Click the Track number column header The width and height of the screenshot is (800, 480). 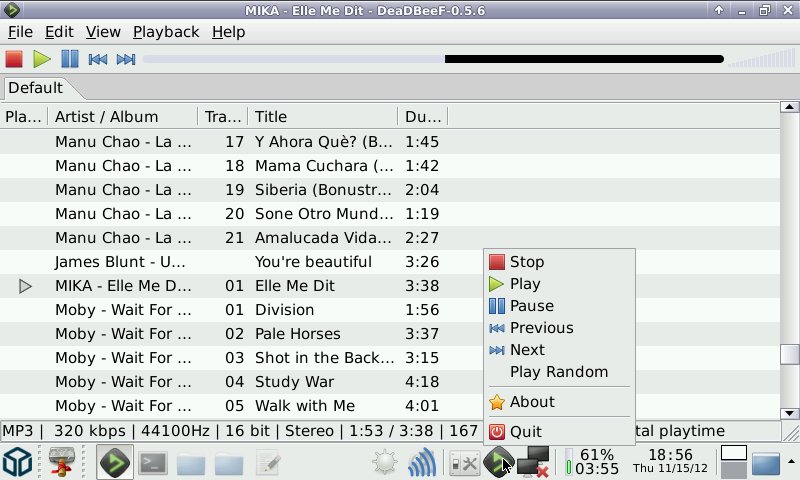click(223, 117)
